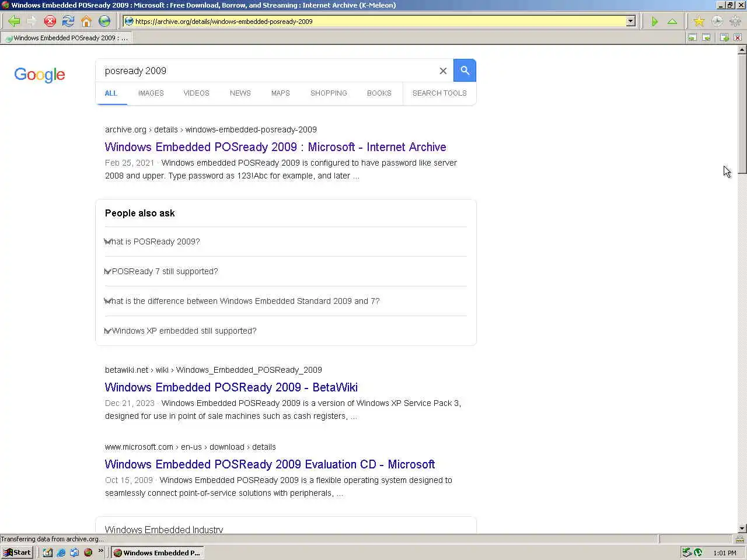Open address bar URL history dropdown
The width and height of the screenshot is (747, 560).
[630, 22]
